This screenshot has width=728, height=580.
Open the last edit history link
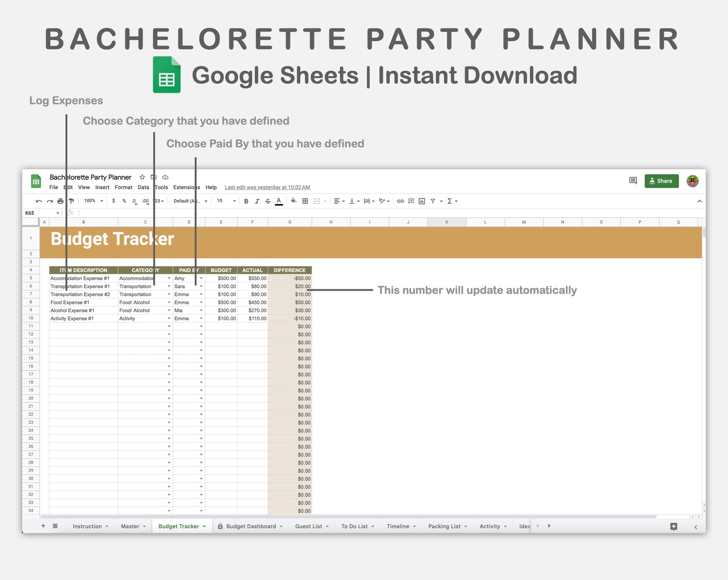point(267,187)
